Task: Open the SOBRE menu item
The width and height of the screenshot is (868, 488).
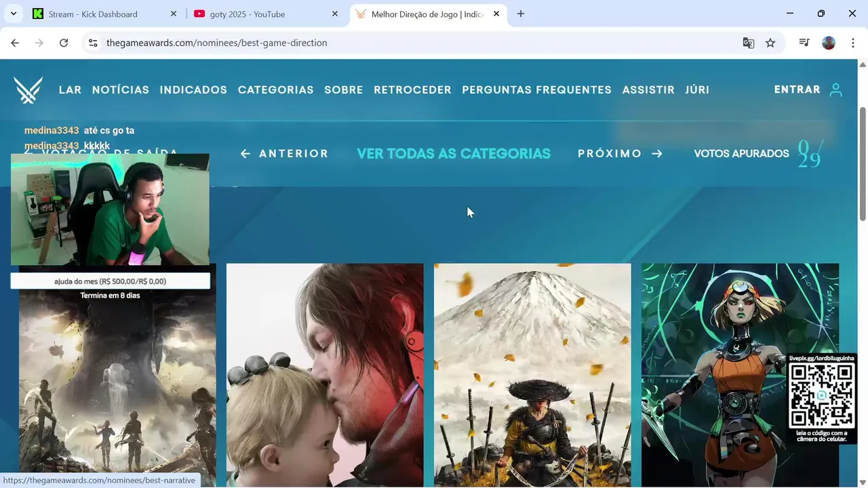Action: [x=344, y=89]
